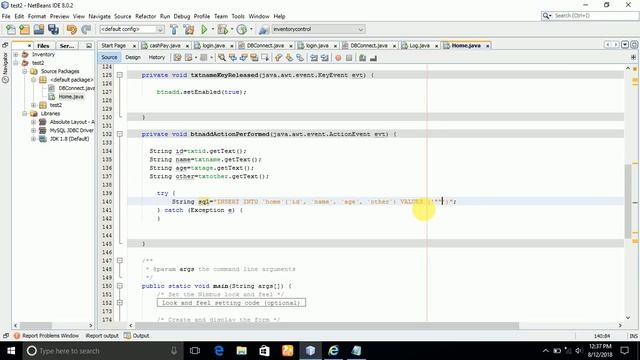Expand Look and feel setting code fold
Viewport: 640px width, 360px height.
point(120,303)
